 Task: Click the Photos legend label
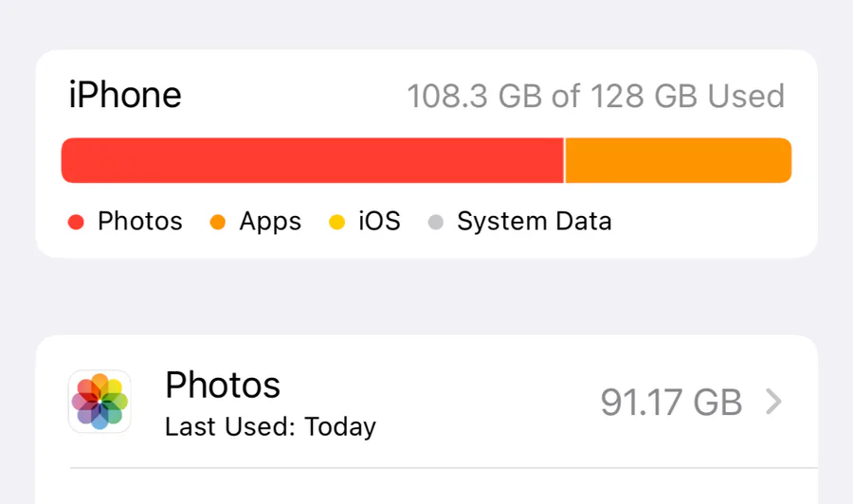click(140, 222)
